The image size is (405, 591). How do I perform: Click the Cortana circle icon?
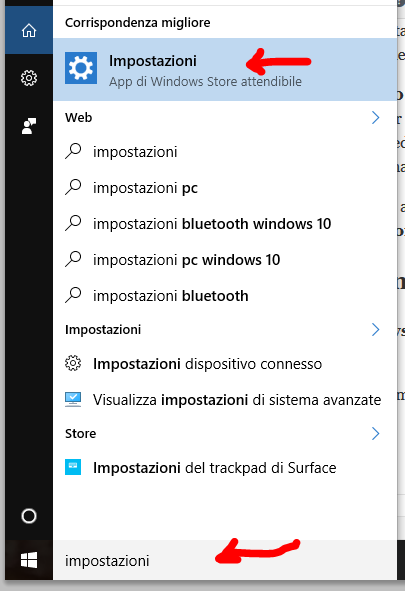[29, 516]
